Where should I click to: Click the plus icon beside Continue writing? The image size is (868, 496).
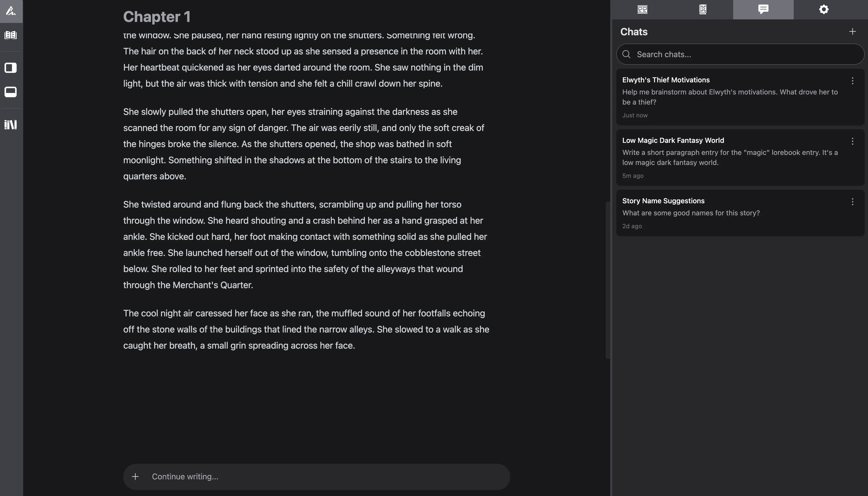(x=135, y=477)
